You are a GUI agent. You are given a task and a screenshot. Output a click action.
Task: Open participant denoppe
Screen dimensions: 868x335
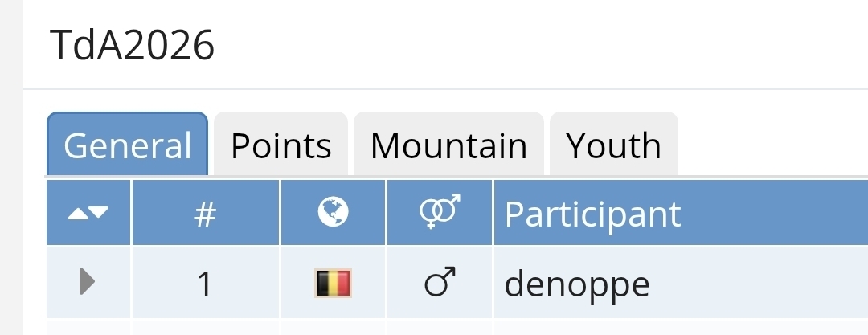click(577, 284)
